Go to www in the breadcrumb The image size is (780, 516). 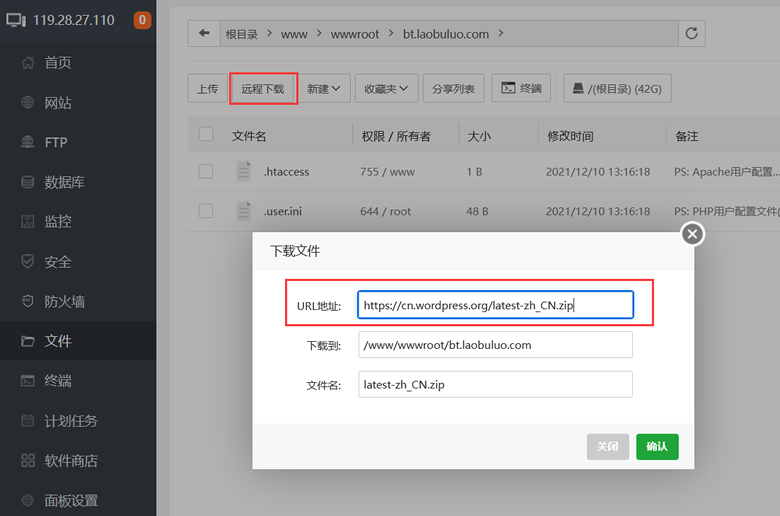point(294,34)
